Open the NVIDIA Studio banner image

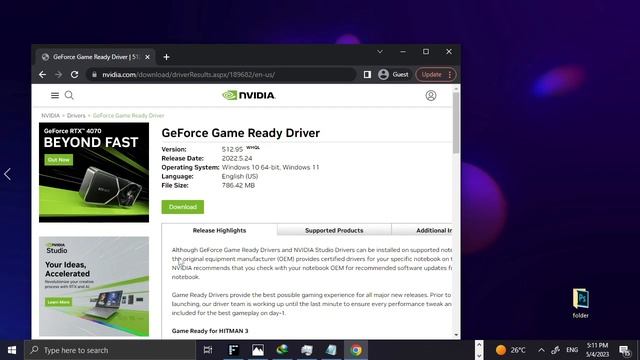coord(94,287)
